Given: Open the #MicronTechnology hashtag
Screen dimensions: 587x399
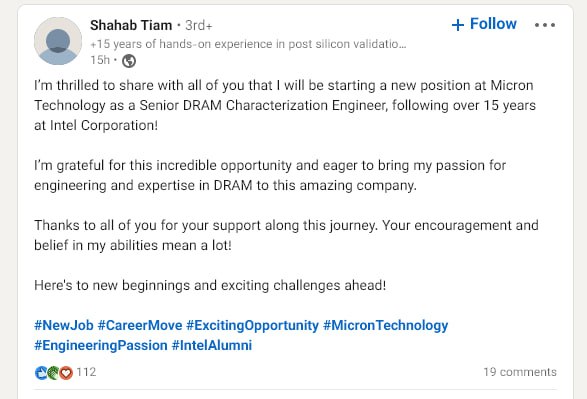Looking at the screenshot, I should click(x=385, y=325).
